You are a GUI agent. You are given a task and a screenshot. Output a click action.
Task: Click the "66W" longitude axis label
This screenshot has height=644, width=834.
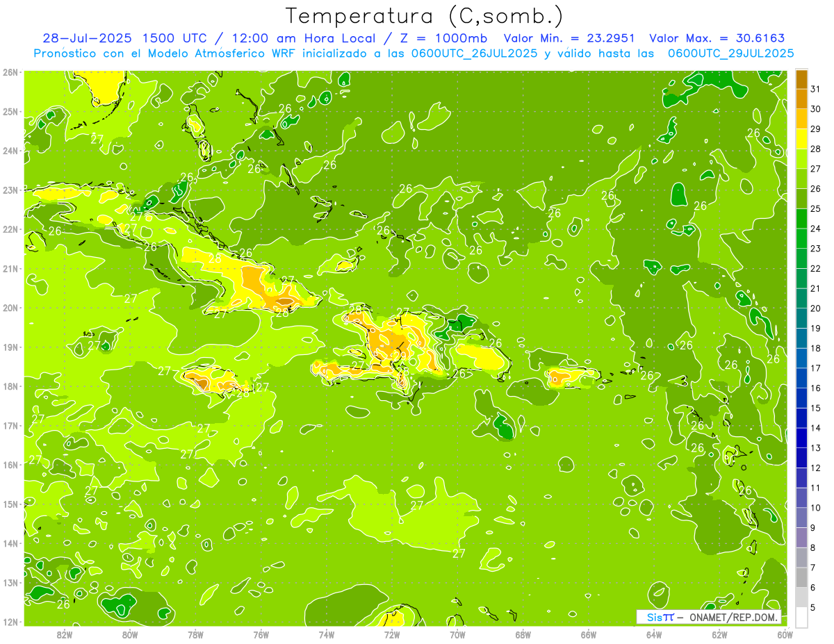(588, 634)
